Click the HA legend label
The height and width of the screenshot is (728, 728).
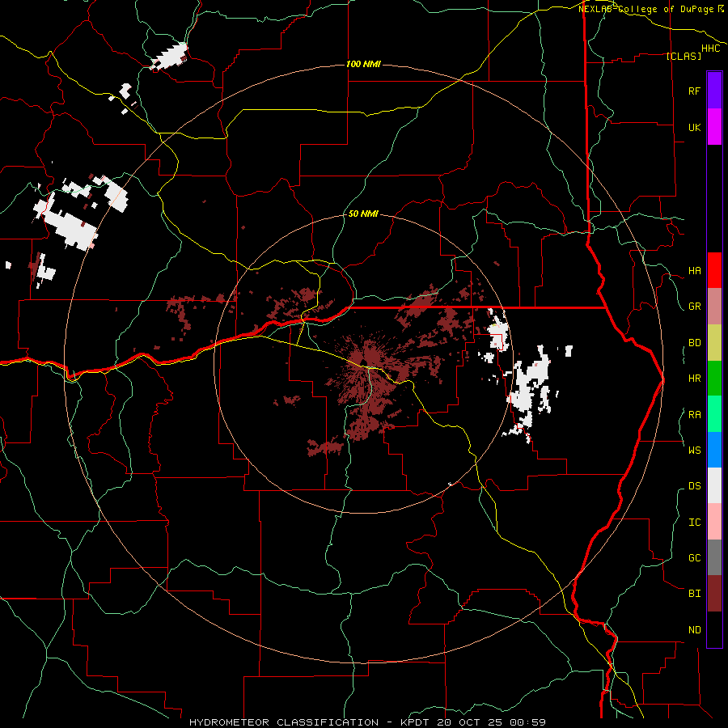[694, 271]
